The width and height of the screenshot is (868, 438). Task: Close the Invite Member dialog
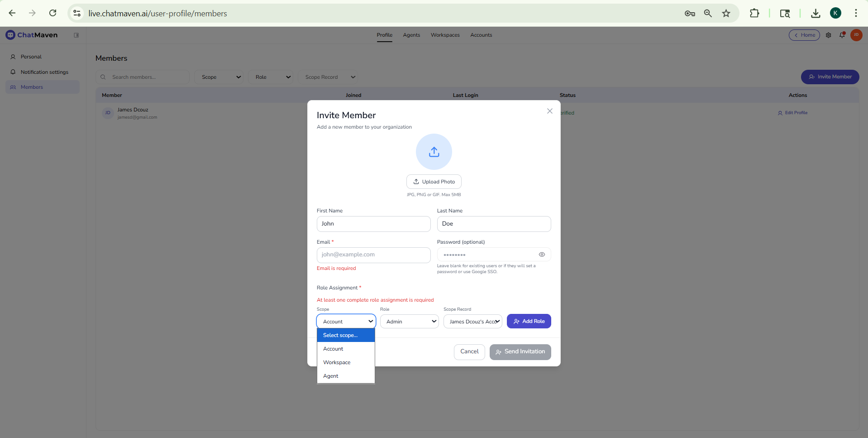(549, 111)
